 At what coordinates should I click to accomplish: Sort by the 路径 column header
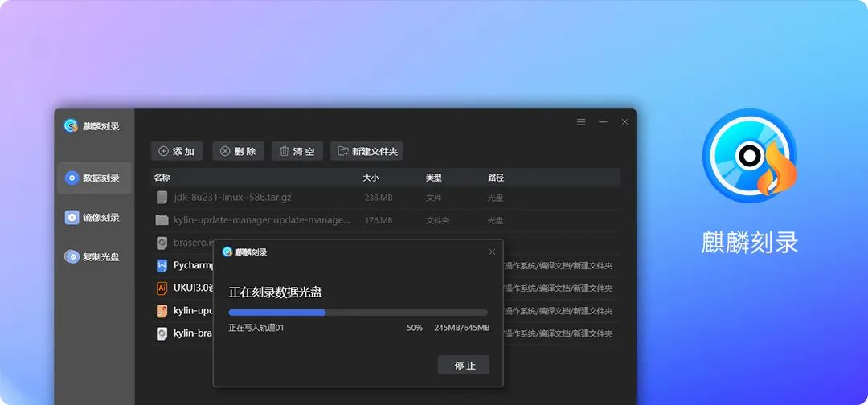coord(496,178)
